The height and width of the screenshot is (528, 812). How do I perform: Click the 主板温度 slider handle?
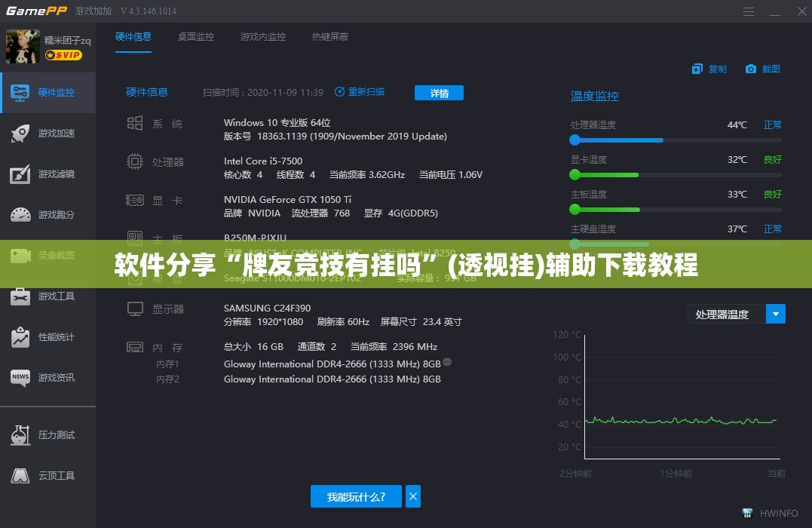pos(575,210)
